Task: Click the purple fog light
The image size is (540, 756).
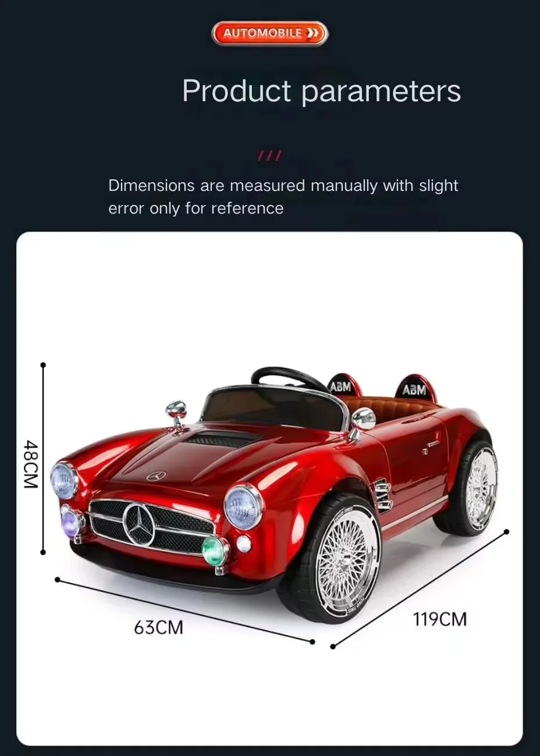Action: [x=71, y=523]
